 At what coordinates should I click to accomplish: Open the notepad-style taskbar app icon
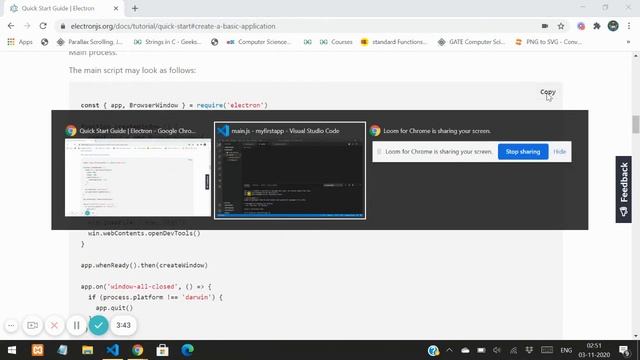coord(62,350)
